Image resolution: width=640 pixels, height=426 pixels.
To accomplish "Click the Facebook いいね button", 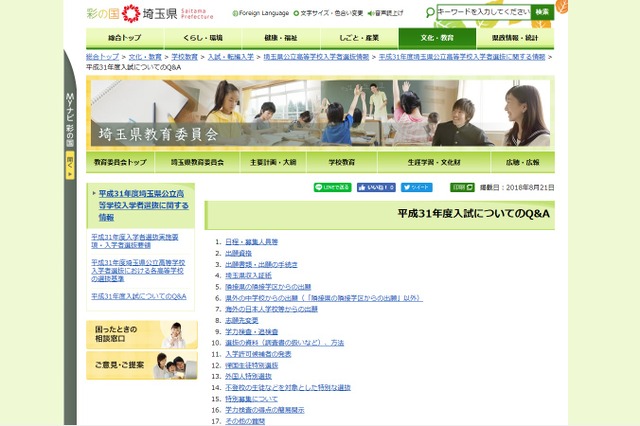I will pyautogui.click(x=376, y=187).
